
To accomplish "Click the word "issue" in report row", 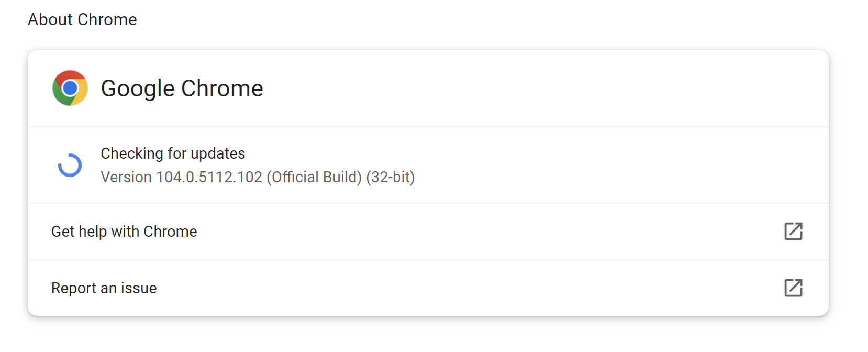I will (139, 288).
